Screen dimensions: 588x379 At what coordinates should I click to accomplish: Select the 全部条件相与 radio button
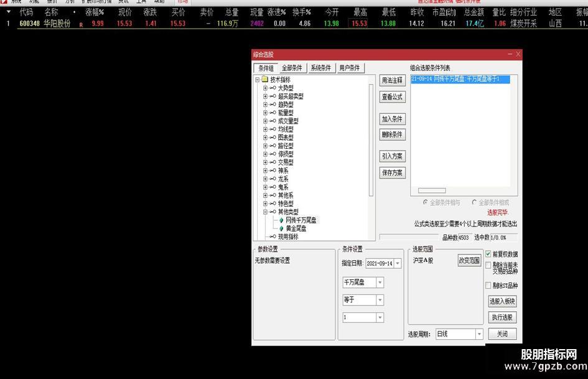(x=425, y=202)
